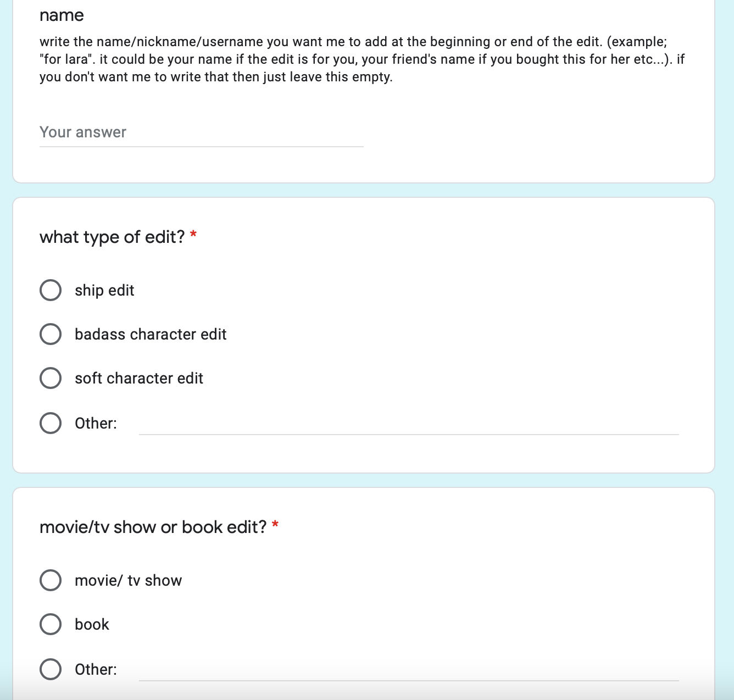The height and width of the screenshot is (700, 734).
Task: Choose the 'book' radio circle
Action: tap(51, 624)
